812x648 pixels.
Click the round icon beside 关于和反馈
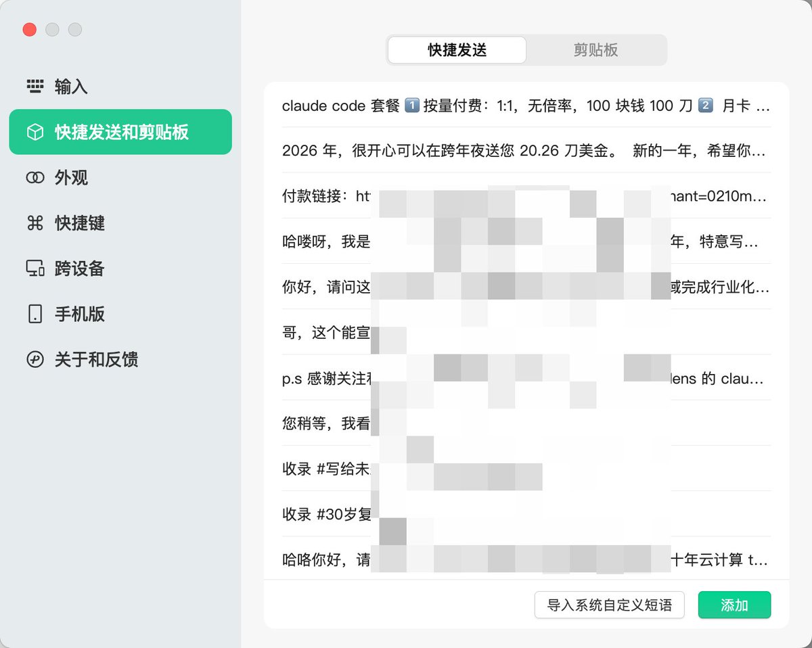(x=35, y=359)
